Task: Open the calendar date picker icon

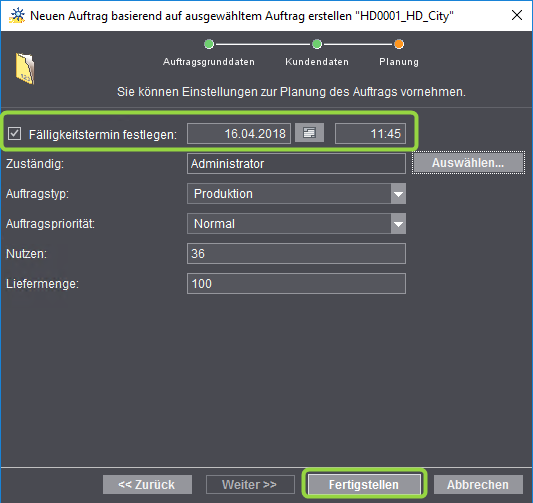Action: click(309, 133)
